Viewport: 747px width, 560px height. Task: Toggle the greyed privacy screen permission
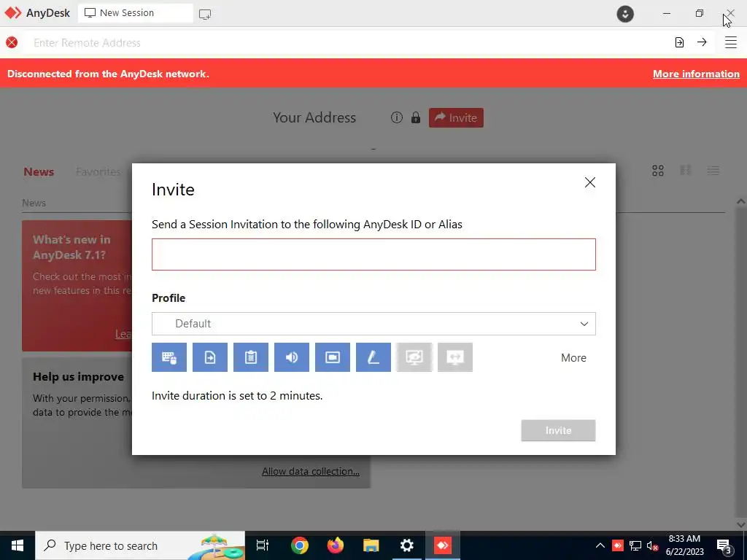(414, 357)
